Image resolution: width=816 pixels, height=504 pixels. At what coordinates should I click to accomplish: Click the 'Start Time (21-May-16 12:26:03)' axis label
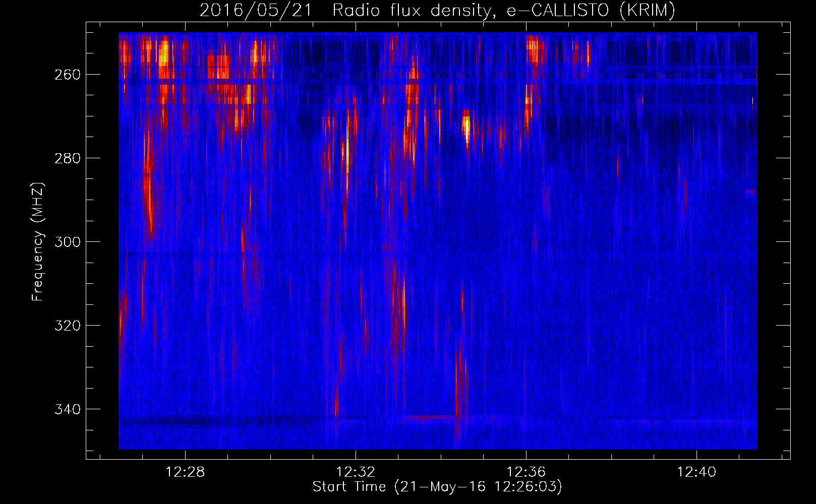click(x=437, y=487)
